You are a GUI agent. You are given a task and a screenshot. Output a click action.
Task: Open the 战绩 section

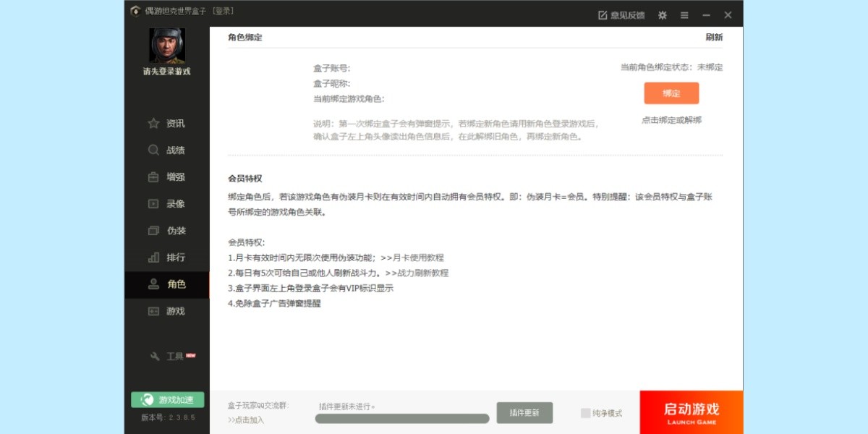click(x=167, y=150)
